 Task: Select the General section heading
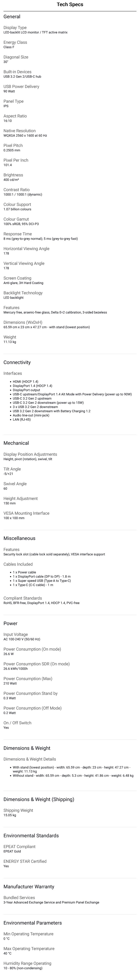(x=12, y=17)
